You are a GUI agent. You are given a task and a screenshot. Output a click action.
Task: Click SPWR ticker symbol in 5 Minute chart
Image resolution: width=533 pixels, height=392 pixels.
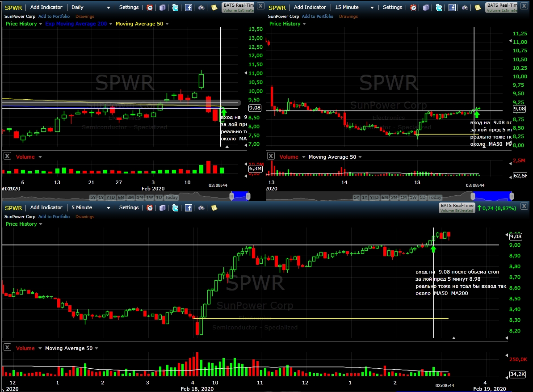click(x=13, y=208)
